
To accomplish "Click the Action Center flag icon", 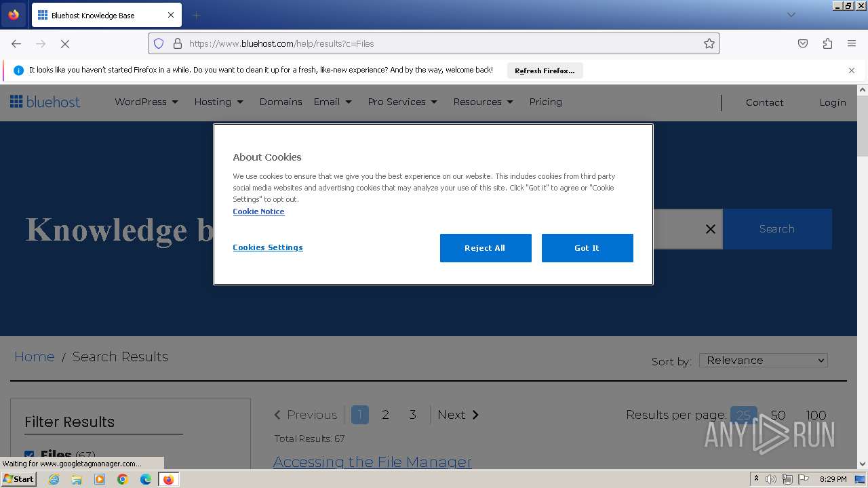I will click(802, 479).
